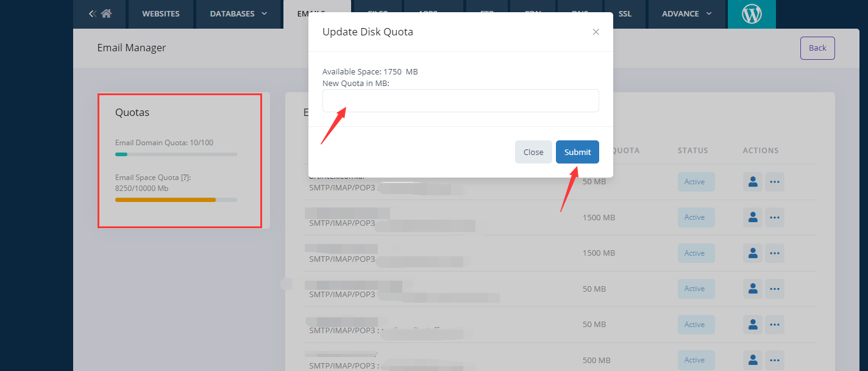This screenshot has width=868, height=371.
Task: Open the three-dot menu in the first 1500 MB row
Action: pyautogui.click(x=774, y=217)
